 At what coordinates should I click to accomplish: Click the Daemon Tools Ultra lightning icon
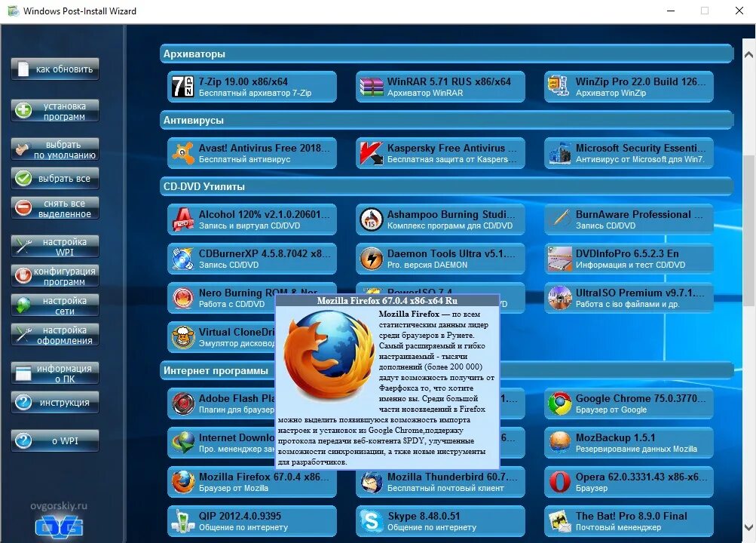[372, 259]
